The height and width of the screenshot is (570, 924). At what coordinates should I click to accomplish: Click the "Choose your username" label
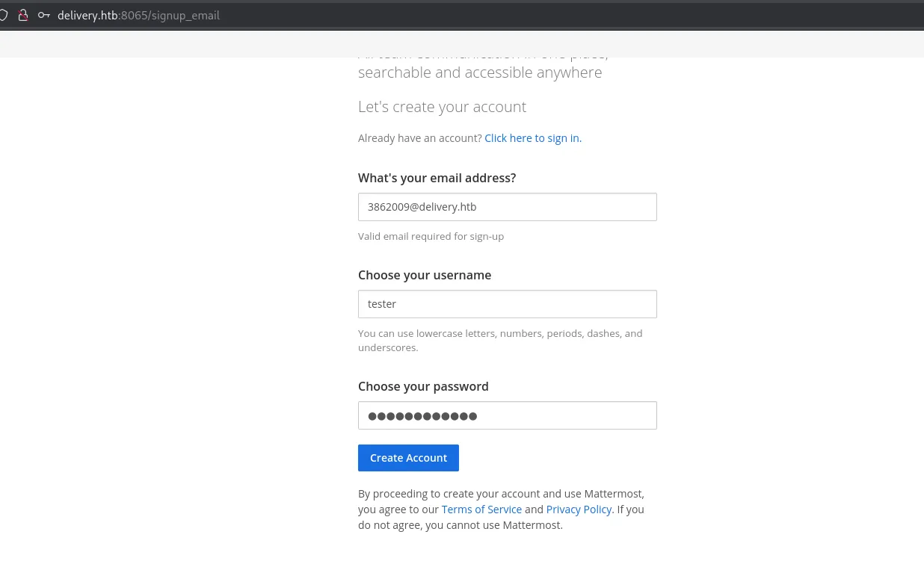(x=425, y=275)
